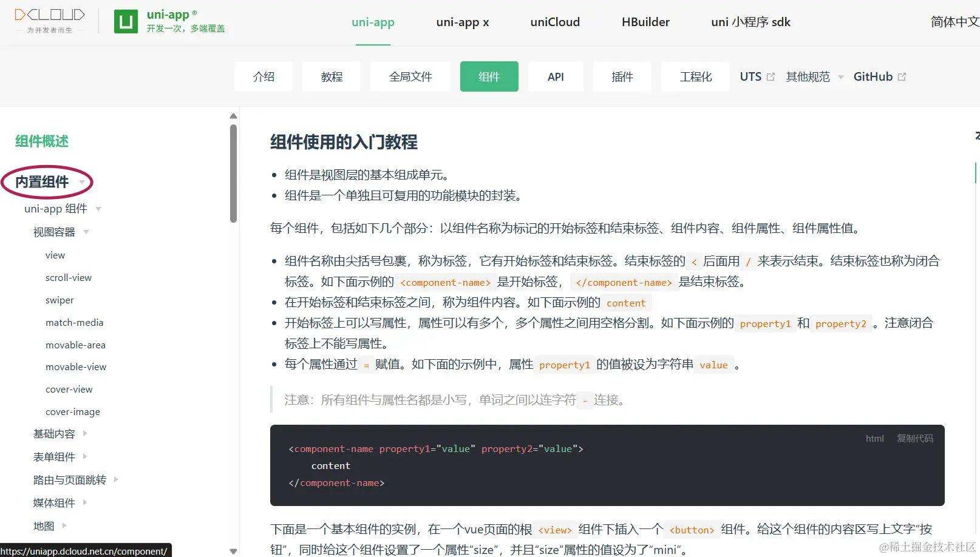
Task: Select the green 组件 tab
Action: (x=489, y=76)
